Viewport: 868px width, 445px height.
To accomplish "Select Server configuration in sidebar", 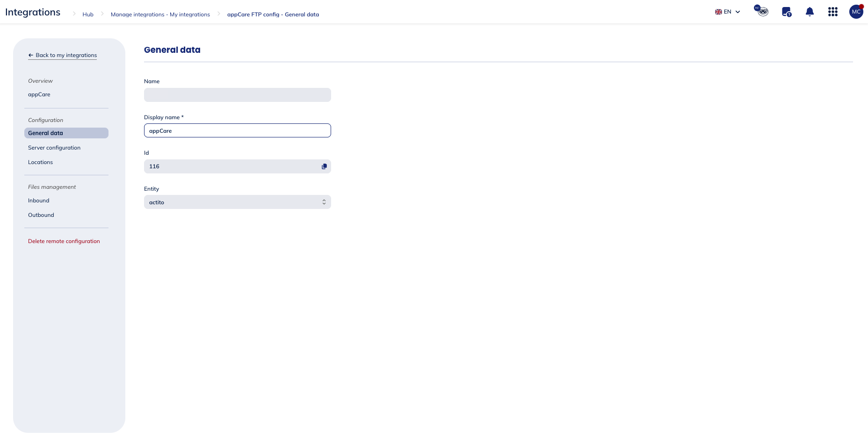I will click(x=54, y=148).
